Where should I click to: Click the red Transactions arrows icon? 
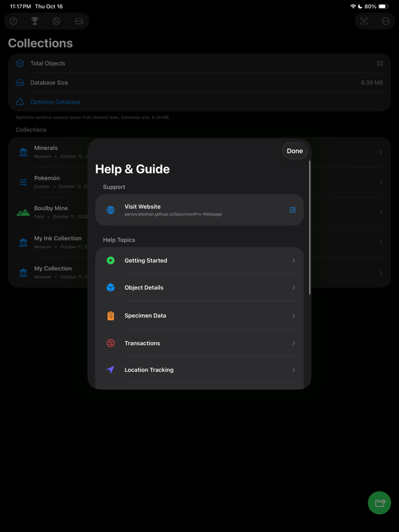click(x=111, y=343)
